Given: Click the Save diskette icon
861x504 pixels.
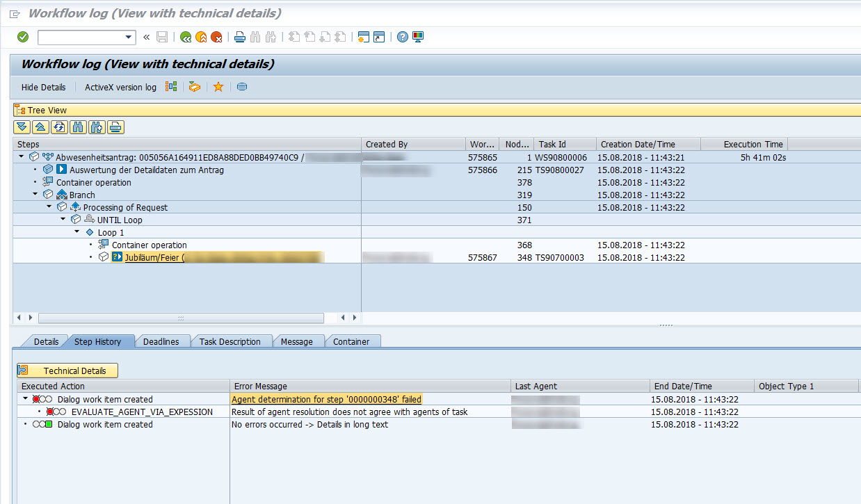Looking at the screenshot, I should point(162,38).
